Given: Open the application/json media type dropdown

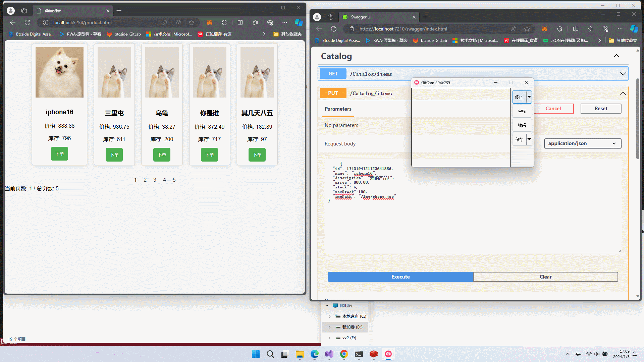Looking at the screenshot, I should coord(583,143).
